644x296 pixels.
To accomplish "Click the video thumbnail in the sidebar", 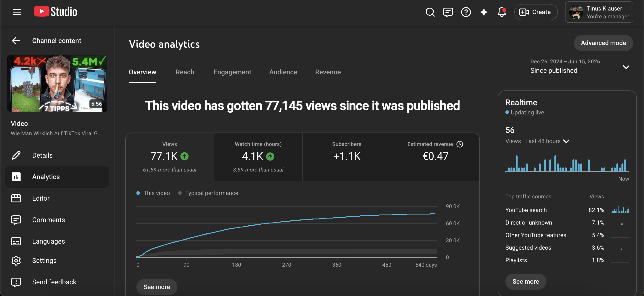I will pos(57,83).
